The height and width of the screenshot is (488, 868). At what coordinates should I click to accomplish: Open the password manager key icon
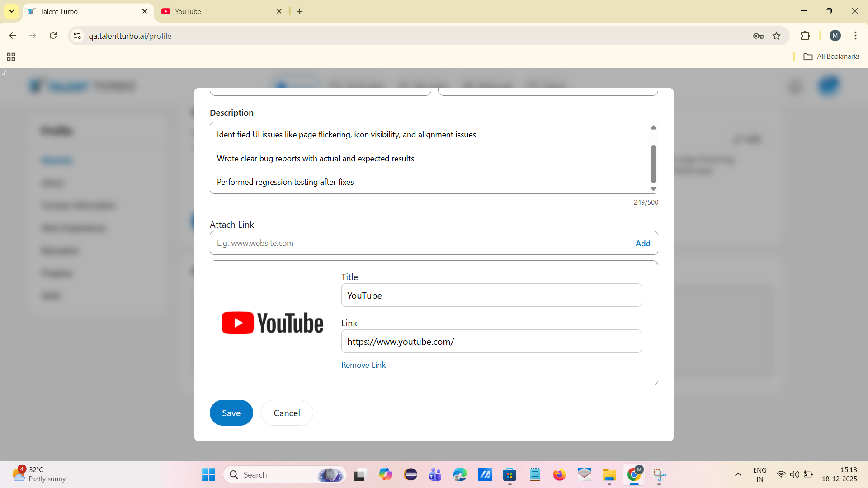click(758, 36)
